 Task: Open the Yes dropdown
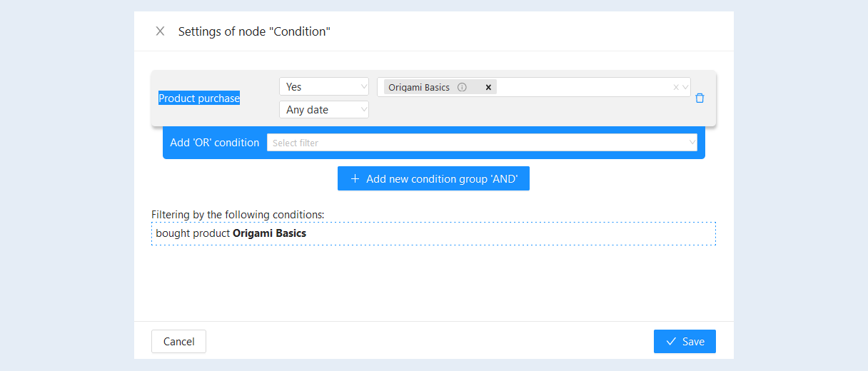tap(324, 86)
